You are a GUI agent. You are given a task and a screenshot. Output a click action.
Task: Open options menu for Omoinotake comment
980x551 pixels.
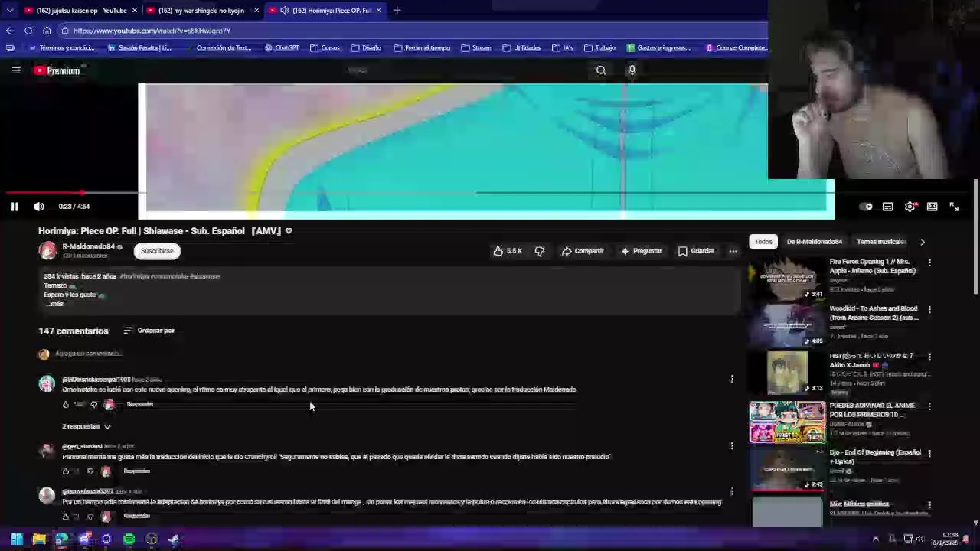click(x=732, y=379)
